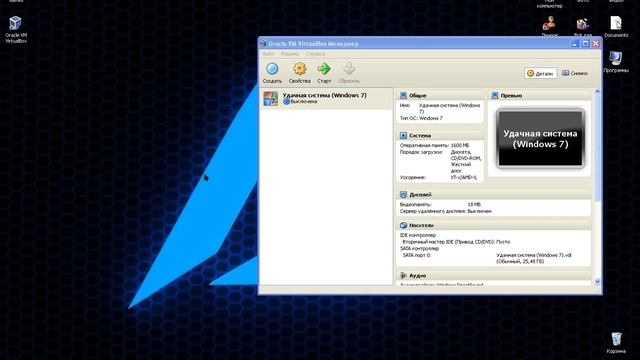Close the VirtualBox manager window
Viewport: 640px width, 360px height.
596,43
